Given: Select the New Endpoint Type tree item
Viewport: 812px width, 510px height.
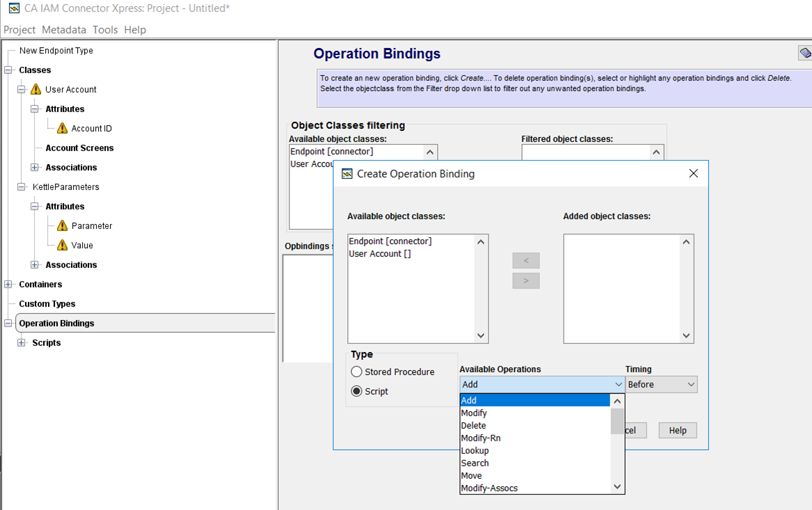Looking at the screenshot, I should click(x=56, y=50).
